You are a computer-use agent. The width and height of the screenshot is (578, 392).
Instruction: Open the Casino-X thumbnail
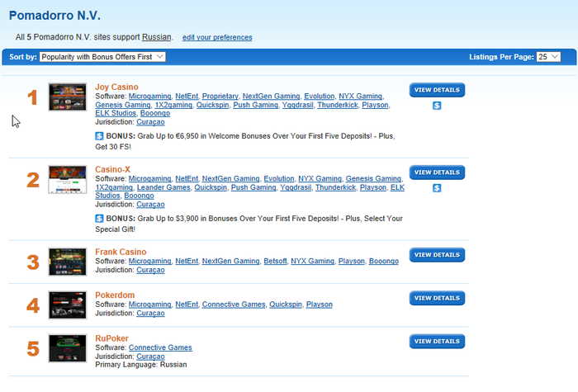tap(68, 179)
